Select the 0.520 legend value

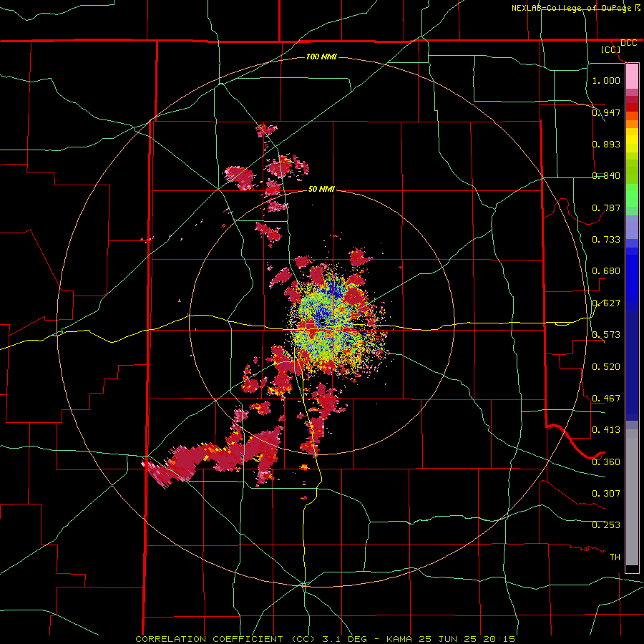[x=606, y=366]
